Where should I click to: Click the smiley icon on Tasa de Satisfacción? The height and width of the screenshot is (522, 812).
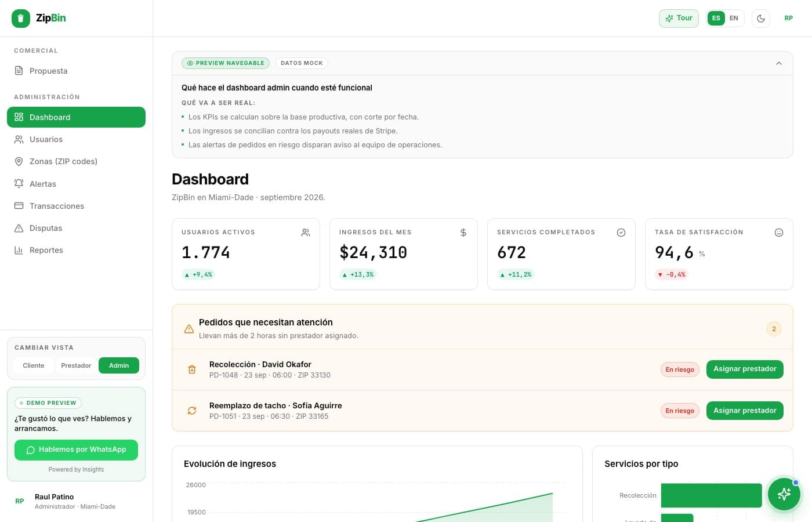point(779,233)
